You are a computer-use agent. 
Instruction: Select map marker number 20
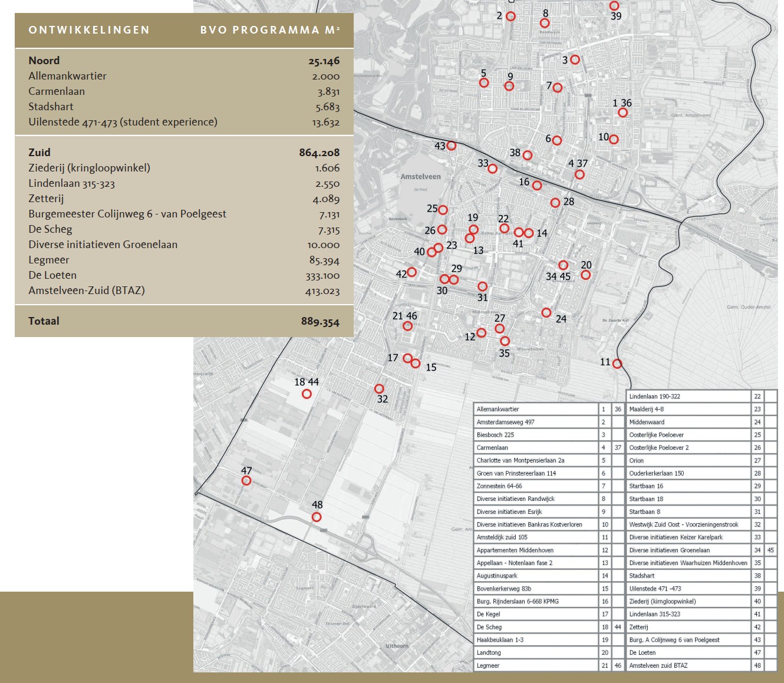tap(585, 275)
